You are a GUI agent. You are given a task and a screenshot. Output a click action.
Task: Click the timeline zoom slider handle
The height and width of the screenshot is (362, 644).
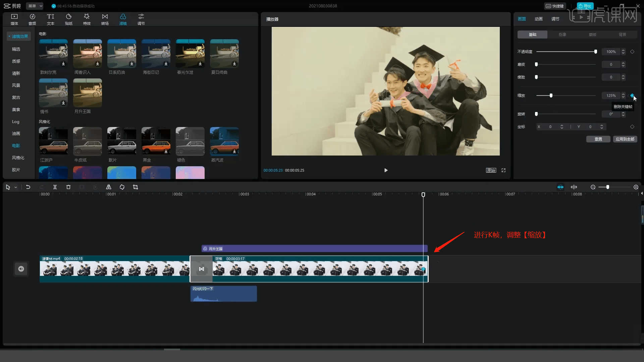[608, 187]
